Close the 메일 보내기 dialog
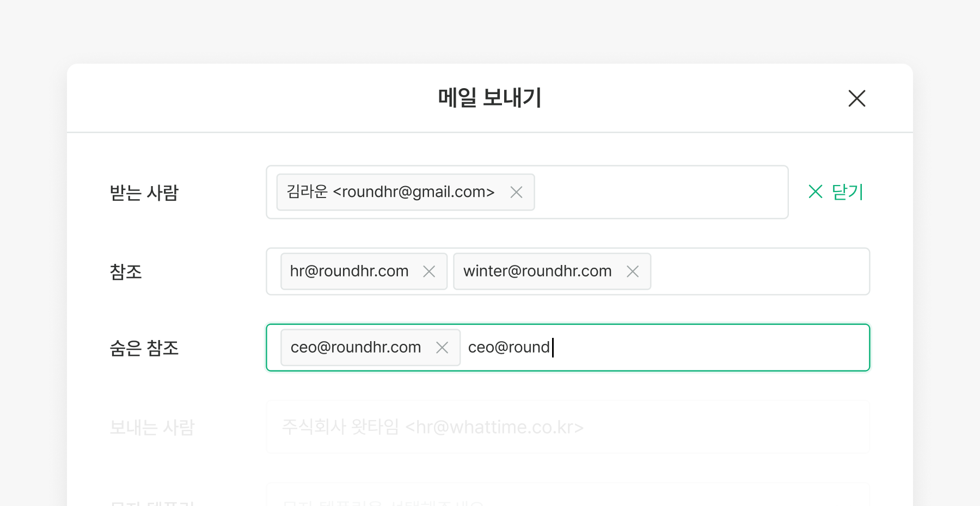Image resolution: width=980 pixels, height=506 pixels. pos(856,98)
